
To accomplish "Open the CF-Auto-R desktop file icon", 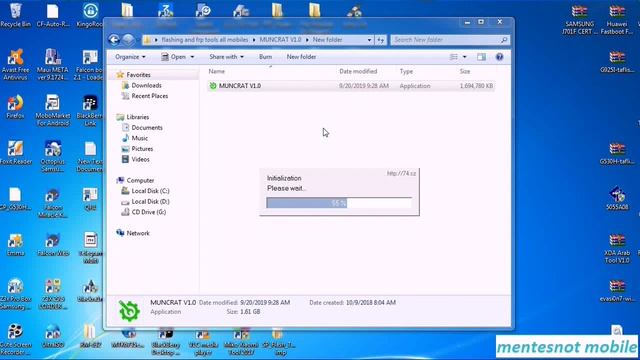I will tap(53, 16).
